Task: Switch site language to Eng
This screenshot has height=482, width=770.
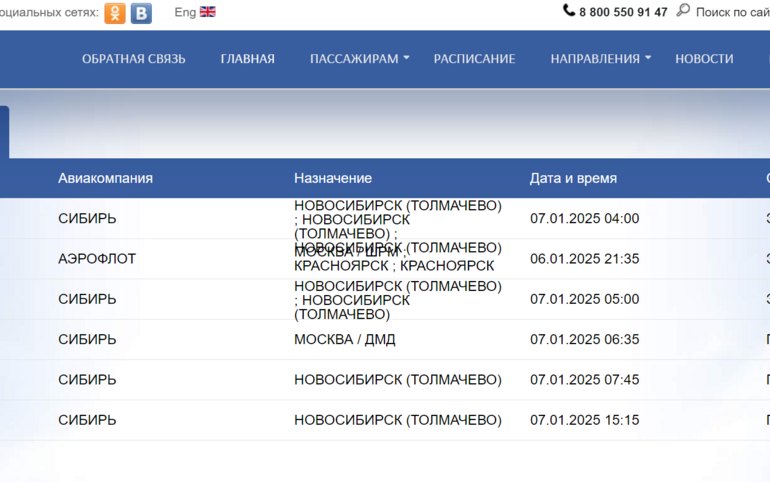Action: point(185,12)
